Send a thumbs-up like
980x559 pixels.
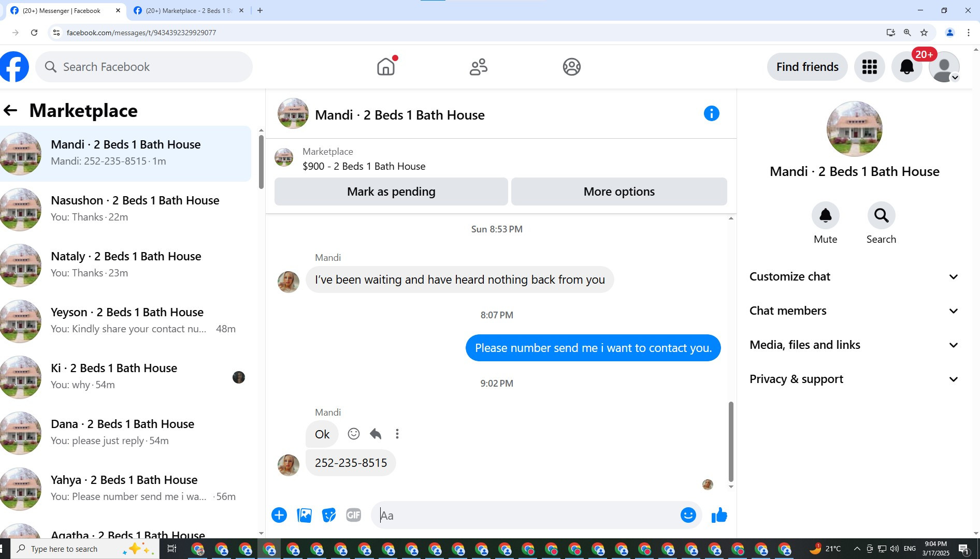coord(719,515)
